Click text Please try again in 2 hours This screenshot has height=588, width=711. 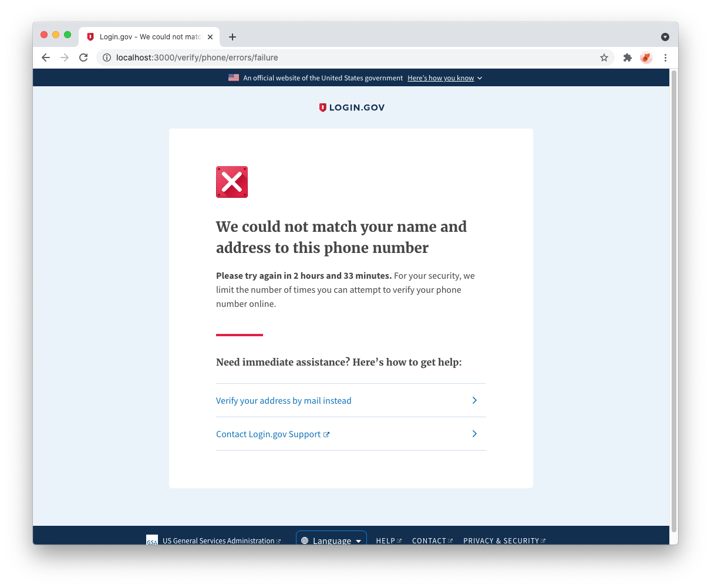(x=304, y=276)
